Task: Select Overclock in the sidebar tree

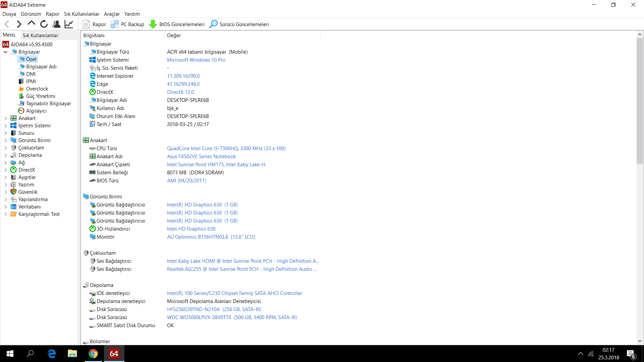Action: tap(37, 89)
